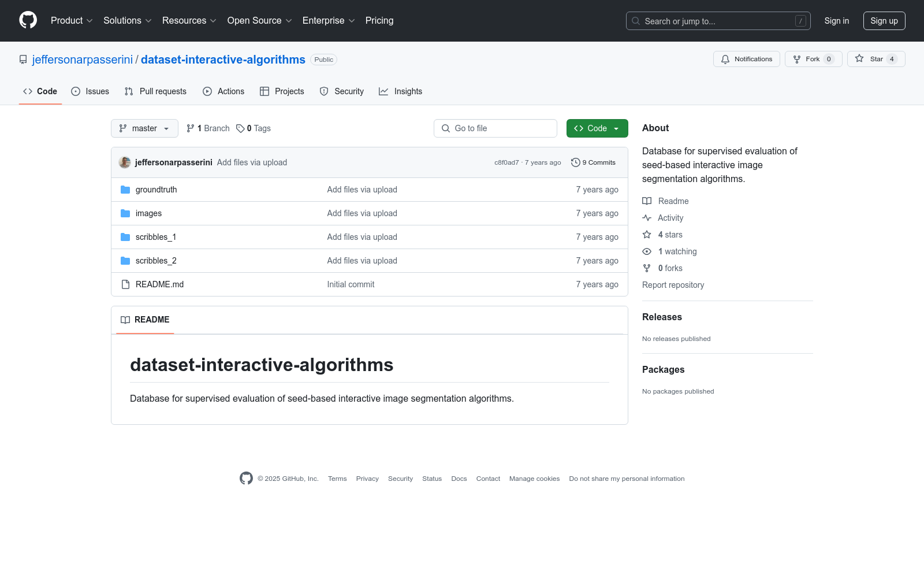The height and width of the screenshot is (578, 924).
Task: Expand the Product menu
Action: pyautogui.click(x=72, y=21)
